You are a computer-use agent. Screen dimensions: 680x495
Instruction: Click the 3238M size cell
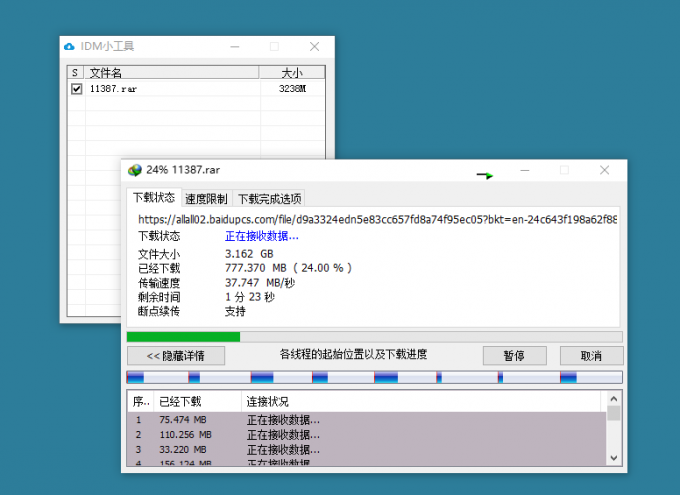(292, 89)
